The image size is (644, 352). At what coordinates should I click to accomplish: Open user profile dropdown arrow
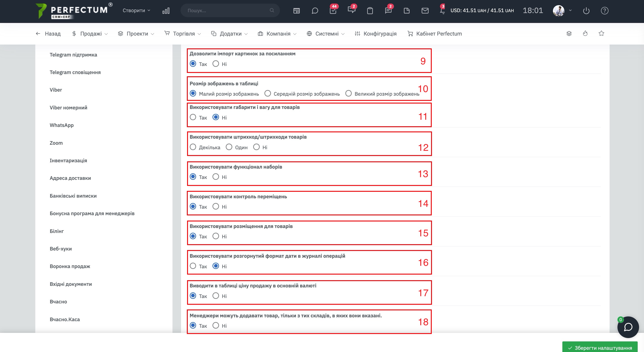click(x=570, y=11)
